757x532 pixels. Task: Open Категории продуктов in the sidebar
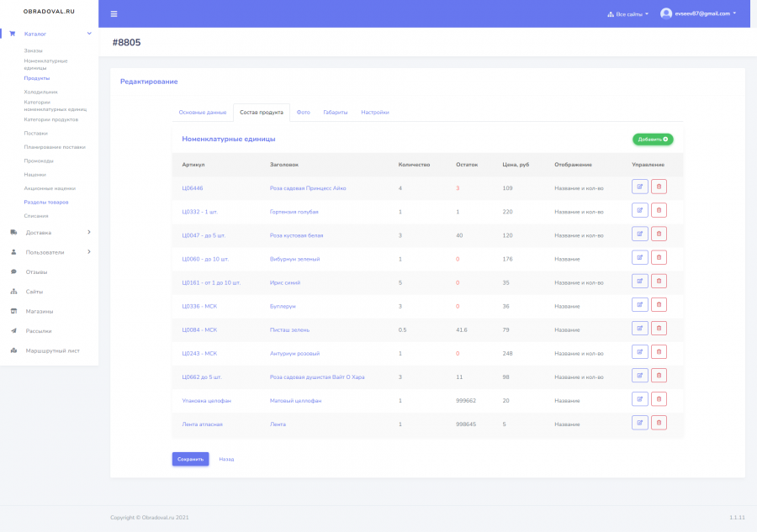(51, 119)
